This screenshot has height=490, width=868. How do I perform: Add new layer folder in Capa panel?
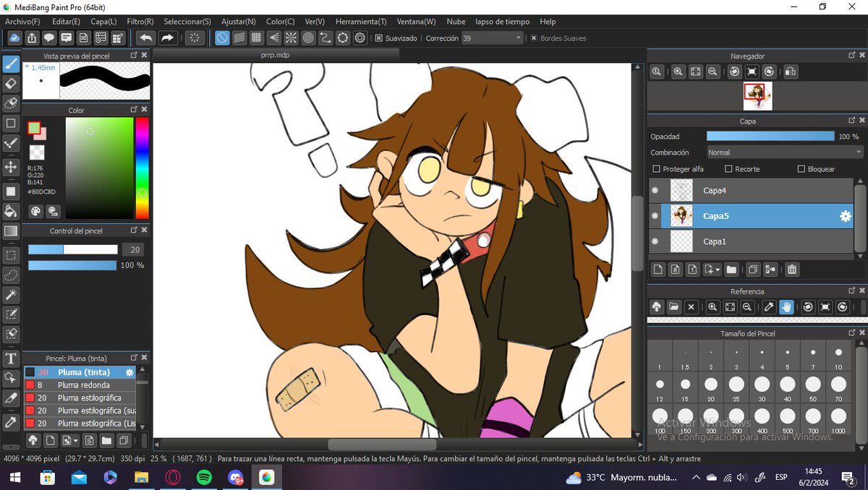pos(731,270)
